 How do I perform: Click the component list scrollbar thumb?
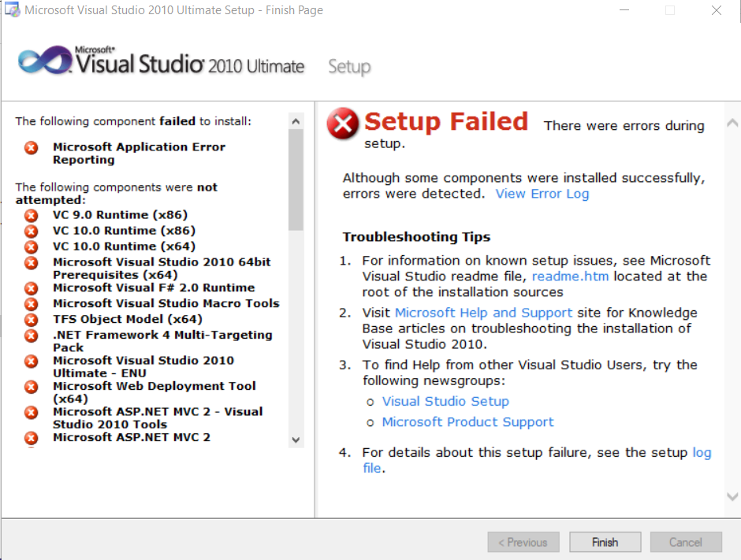tap(296, 180)
